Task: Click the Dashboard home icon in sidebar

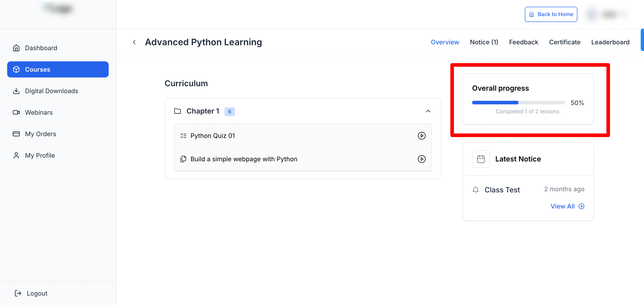Action: 16,48
